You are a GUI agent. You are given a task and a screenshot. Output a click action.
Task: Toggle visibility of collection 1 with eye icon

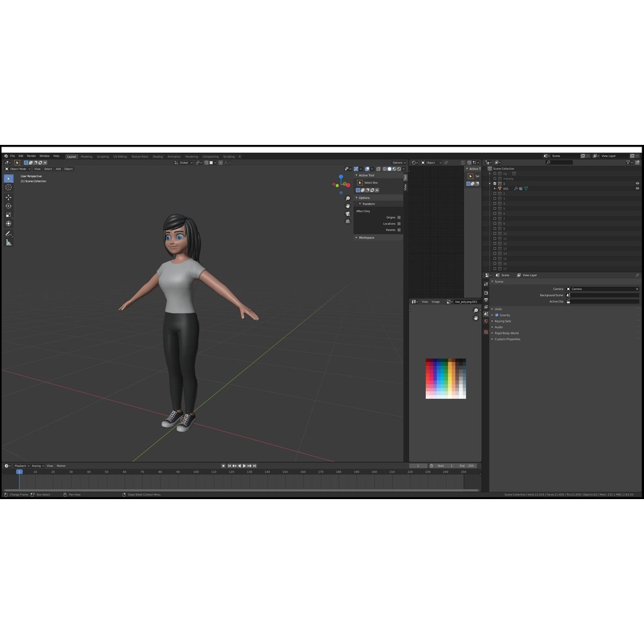coord(637,184)
